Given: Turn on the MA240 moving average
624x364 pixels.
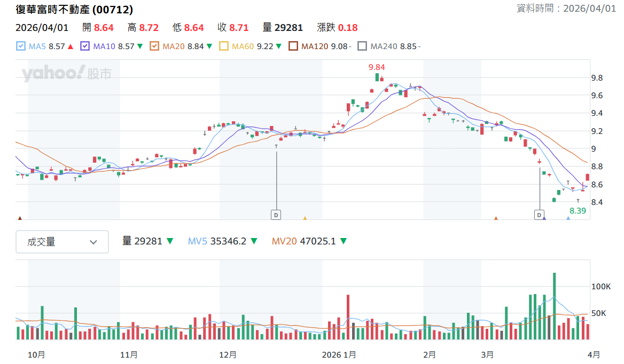Looking at the screenshot, I should pos(362,46).
